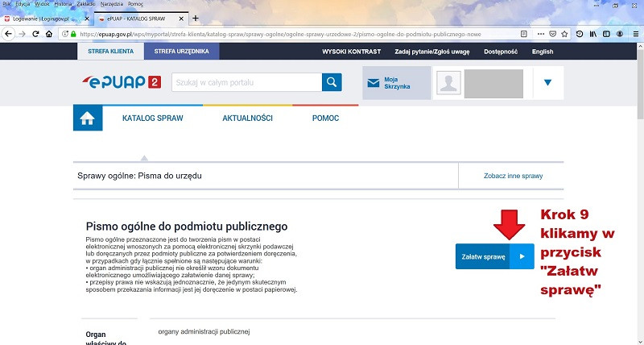Click the portal search input field

click(x=246, y=83)
